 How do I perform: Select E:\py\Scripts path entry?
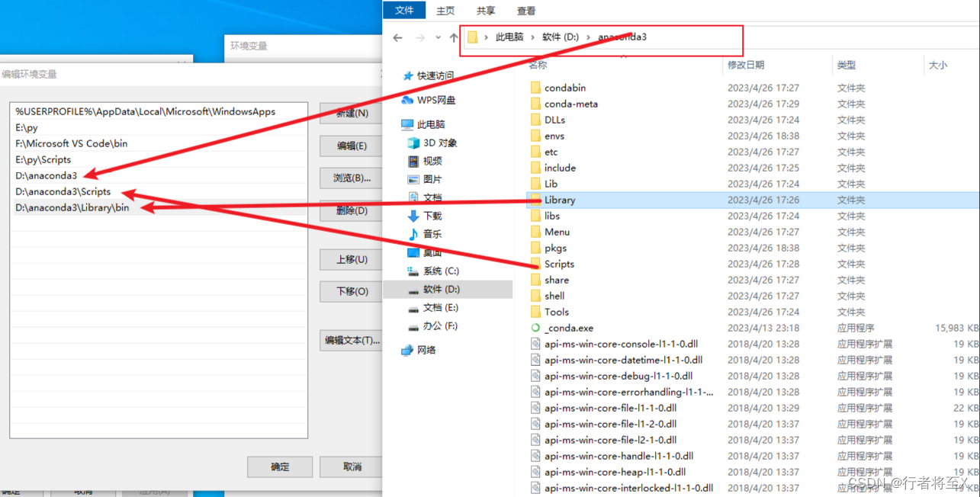click(159, 159)
